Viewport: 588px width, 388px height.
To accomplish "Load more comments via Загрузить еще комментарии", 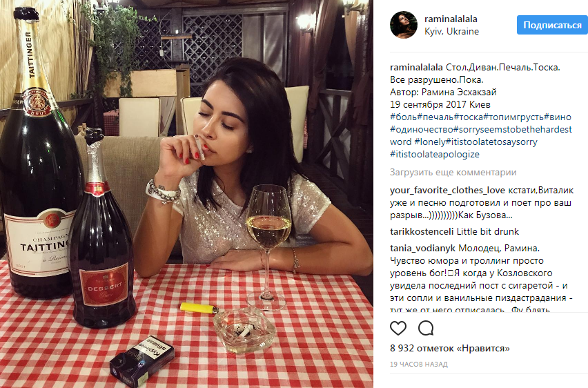I will (x=453, y=172).
